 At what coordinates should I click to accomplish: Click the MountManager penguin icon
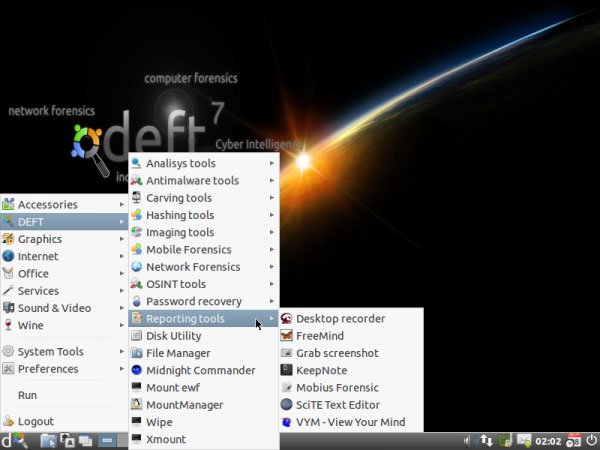(x=136, y=404)
